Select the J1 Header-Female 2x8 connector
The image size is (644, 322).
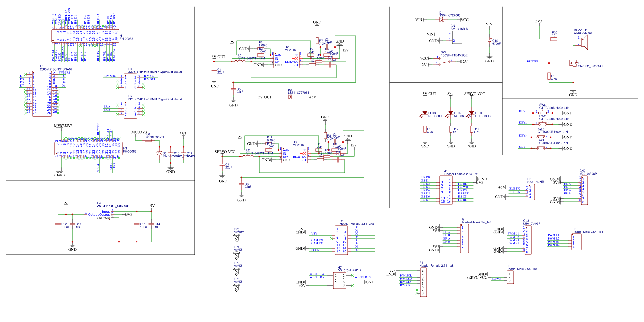[446, 190]
